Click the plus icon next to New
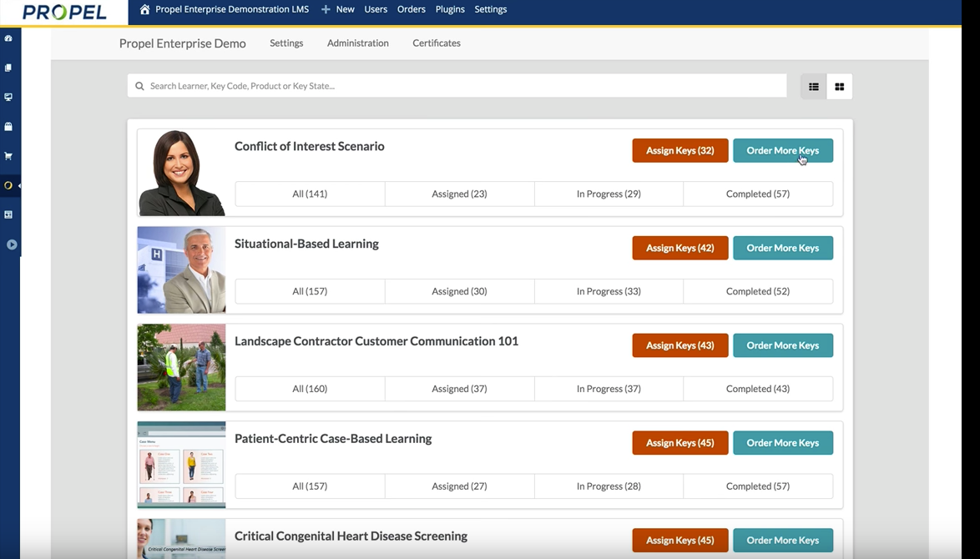This screenshot has width=980, height=559. click(x=326, y=9)
